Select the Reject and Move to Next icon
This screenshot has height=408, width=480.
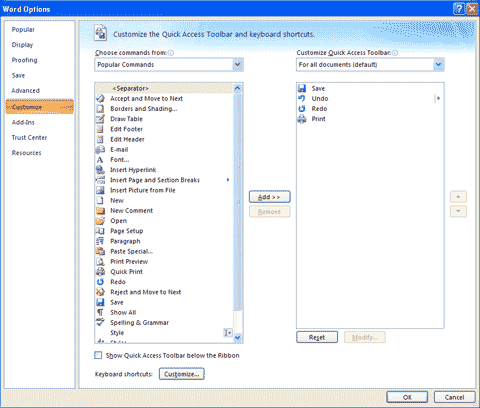(x=100, y=292)
